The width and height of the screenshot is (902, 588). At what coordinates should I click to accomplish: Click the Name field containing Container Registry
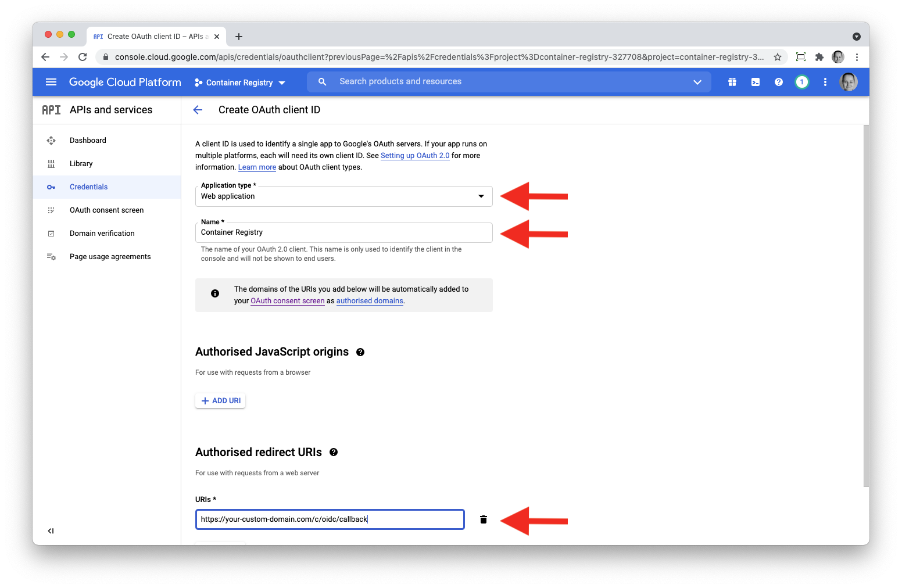coord(344,232)
